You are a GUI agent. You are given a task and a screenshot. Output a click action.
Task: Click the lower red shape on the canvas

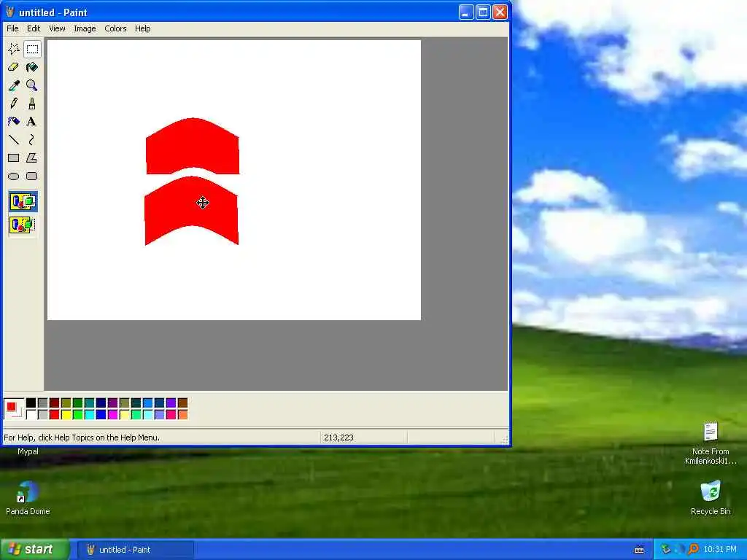[x=191, y=209]
